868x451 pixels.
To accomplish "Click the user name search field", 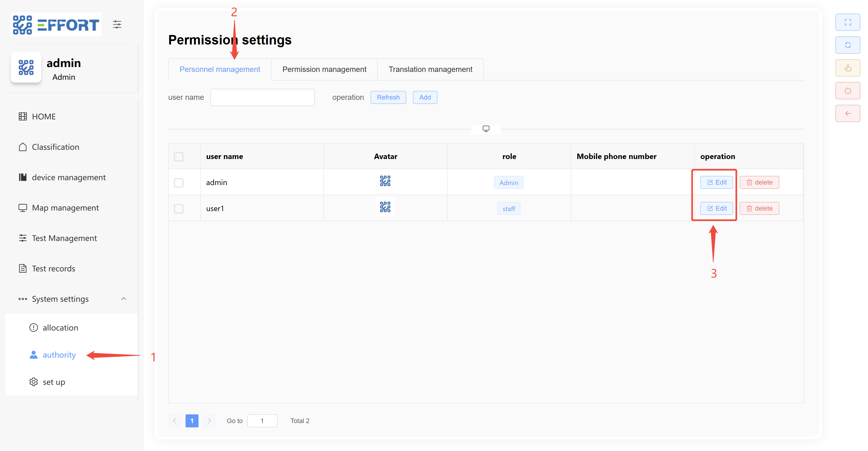I will pyautogui.click(x=262, y=97).
